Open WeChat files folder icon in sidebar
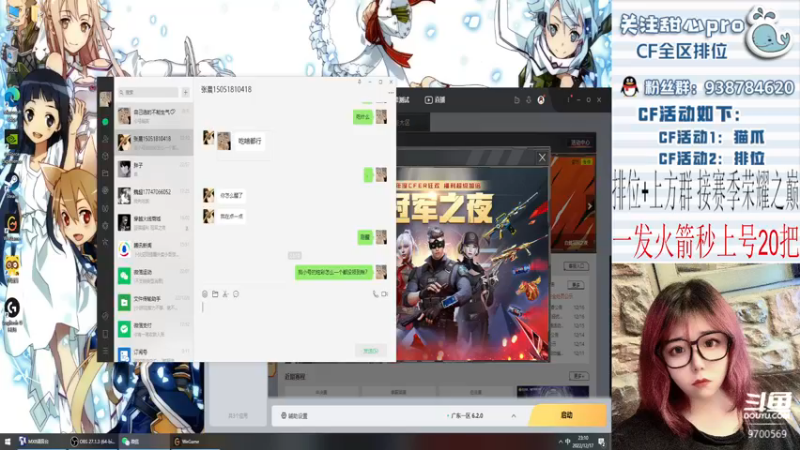The image size is (800, 450). coord(105,173)
